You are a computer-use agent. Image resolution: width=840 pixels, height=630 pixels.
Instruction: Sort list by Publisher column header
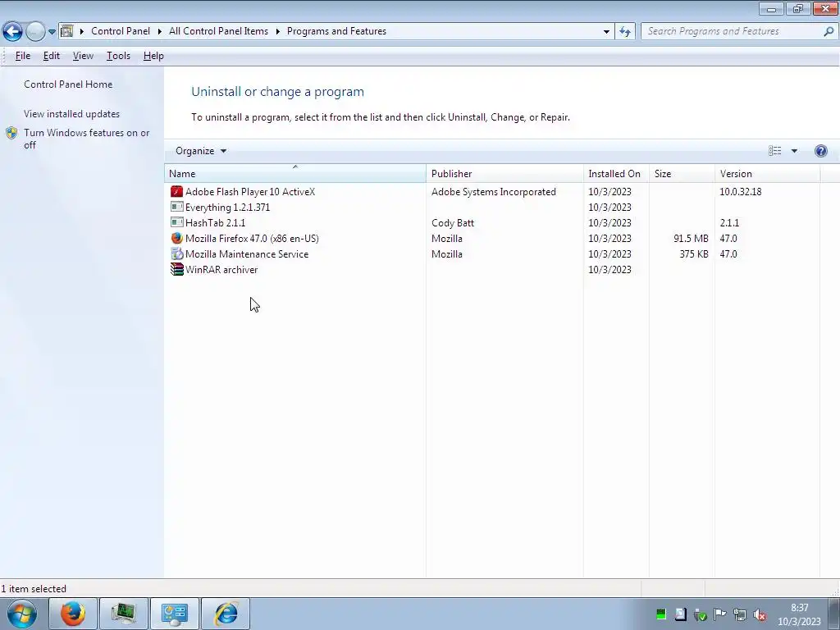point(504,174)
